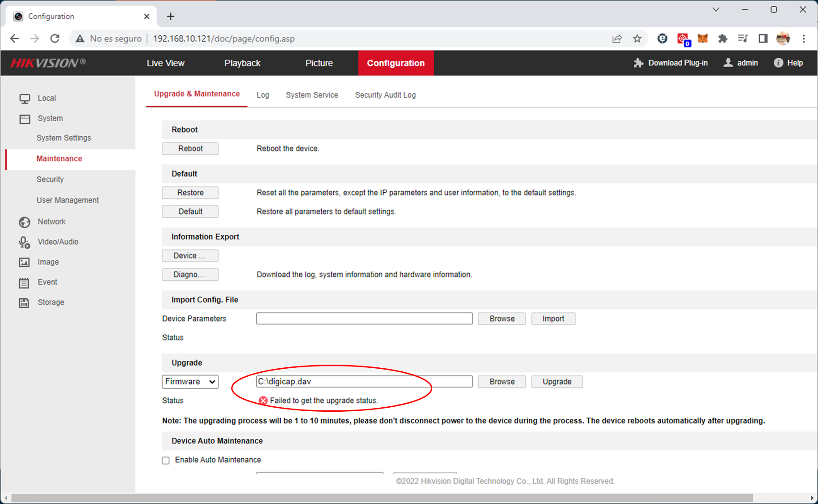Bookmark this page with the star icon

point(637,39)
